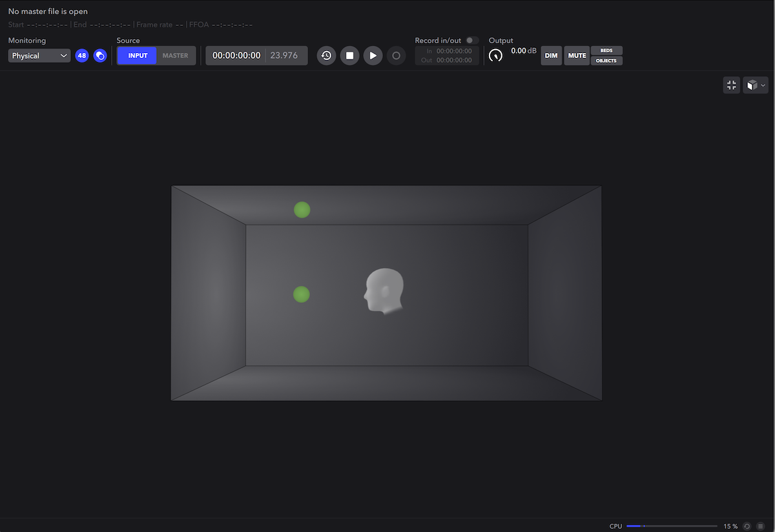Dim the output level with DIM
Image resolution: width=775 pixels, height=532 pixels.
coord(551,56)
